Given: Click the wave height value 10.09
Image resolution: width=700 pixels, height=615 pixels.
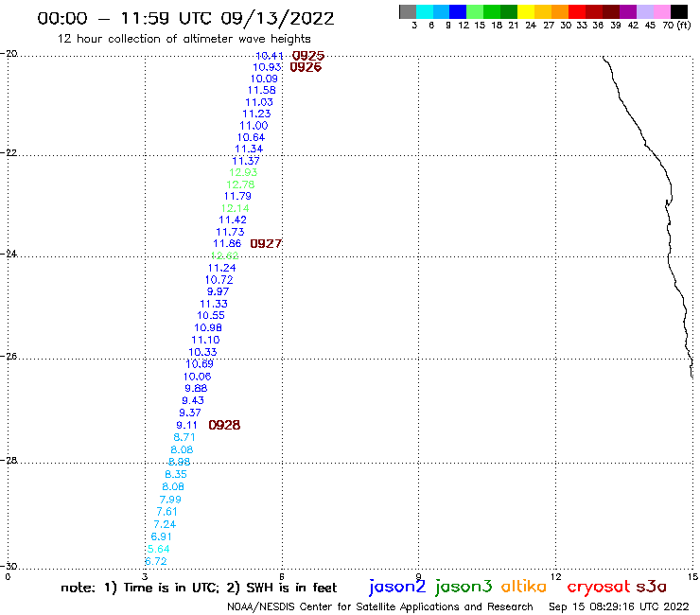Looking at the screenshot, I should pos(264,79).
